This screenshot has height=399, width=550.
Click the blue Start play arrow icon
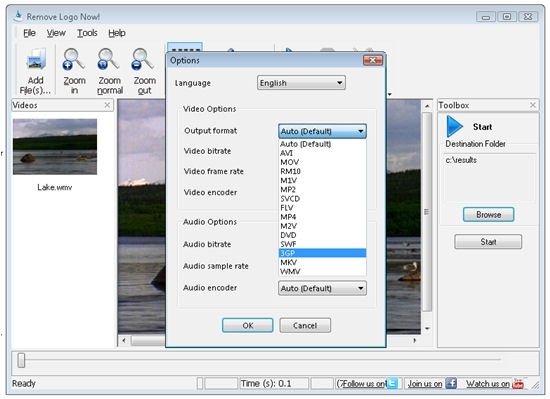coord(455,126)
